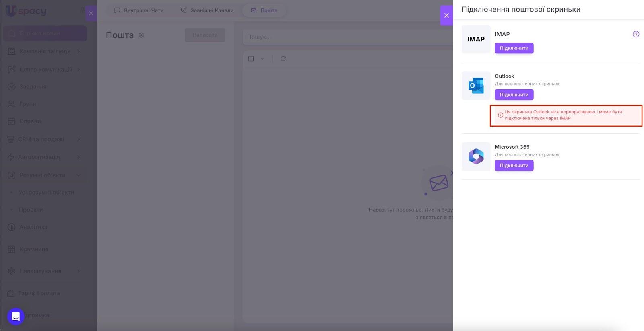
Task: Click the Налаштування gear icon
Action: tap(12, 271)
